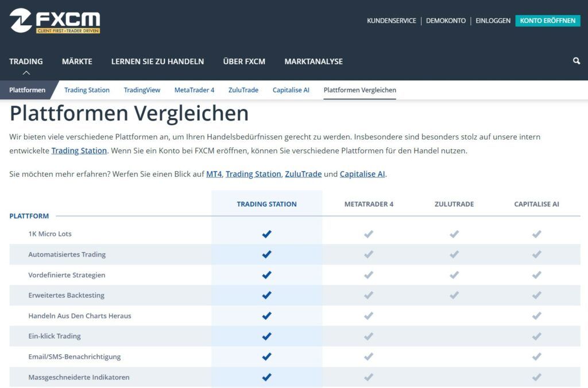Click the Massgeschneiderte Indikatoren row label

(79, 377)
